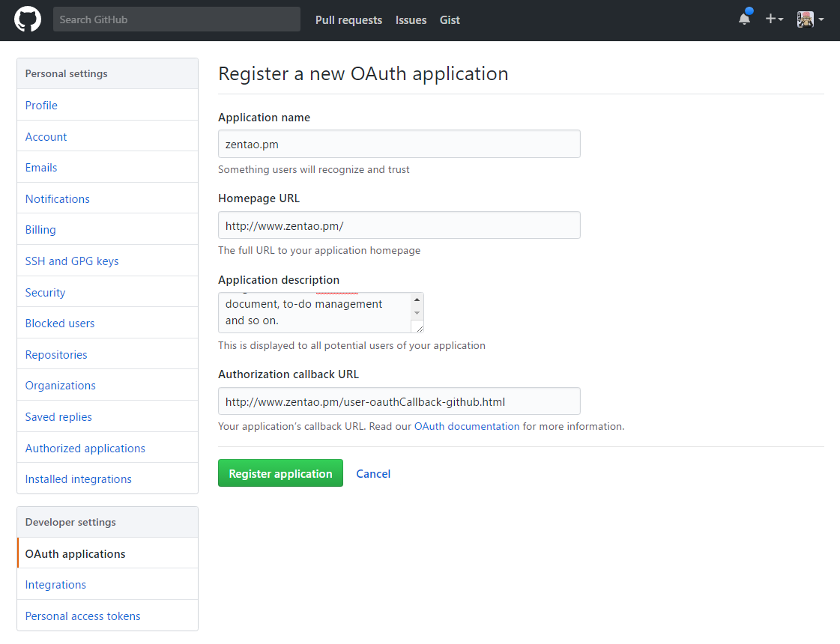This screenshot has height=644, width=840.
Task: Open the OAuth documentation link
Action: 466,426
